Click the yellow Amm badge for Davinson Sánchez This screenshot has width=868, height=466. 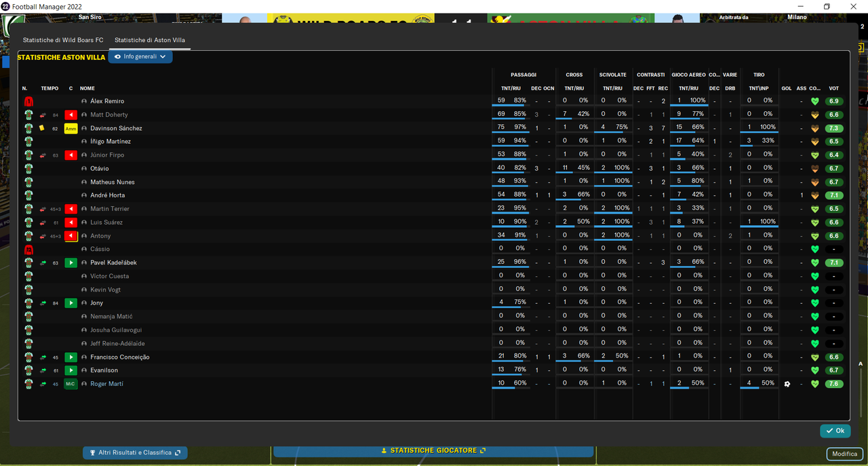pyautogui.click(x=71, y=128)
